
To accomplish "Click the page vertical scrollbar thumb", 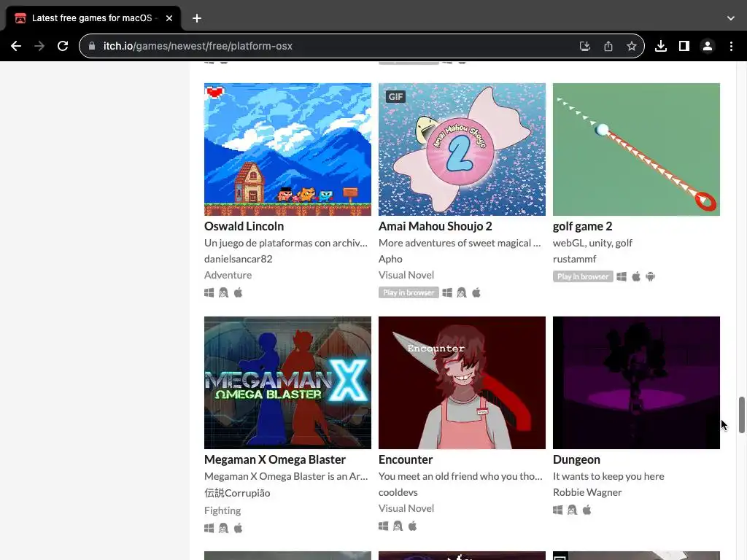I will (x=742, y=414).
